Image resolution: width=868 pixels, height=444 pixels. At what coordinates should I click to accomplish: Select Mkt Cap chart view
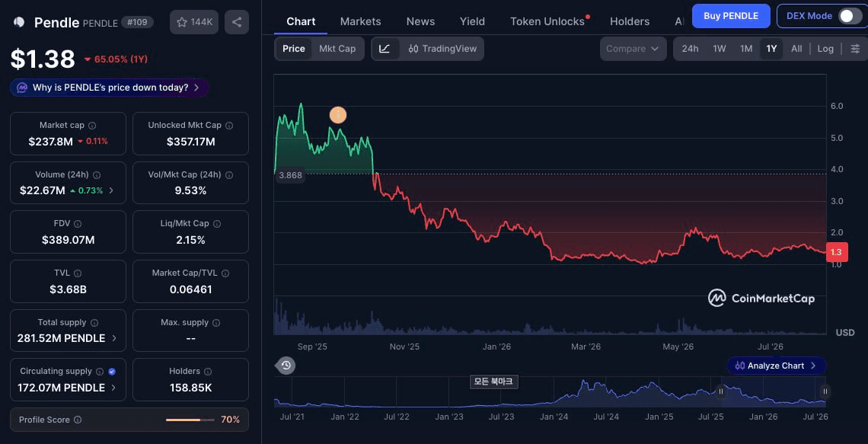337,49
